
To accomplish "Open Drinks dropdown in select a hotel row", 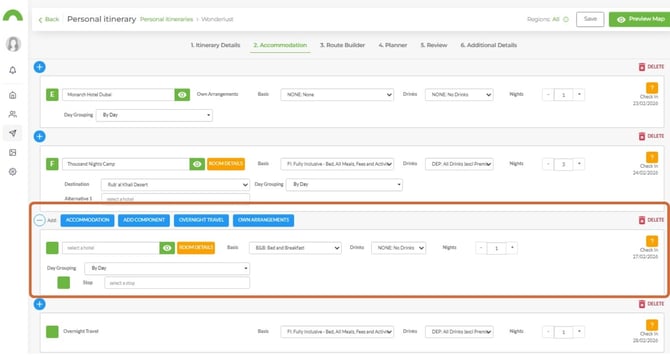I will pyautogui.click(x=398, y=248).
